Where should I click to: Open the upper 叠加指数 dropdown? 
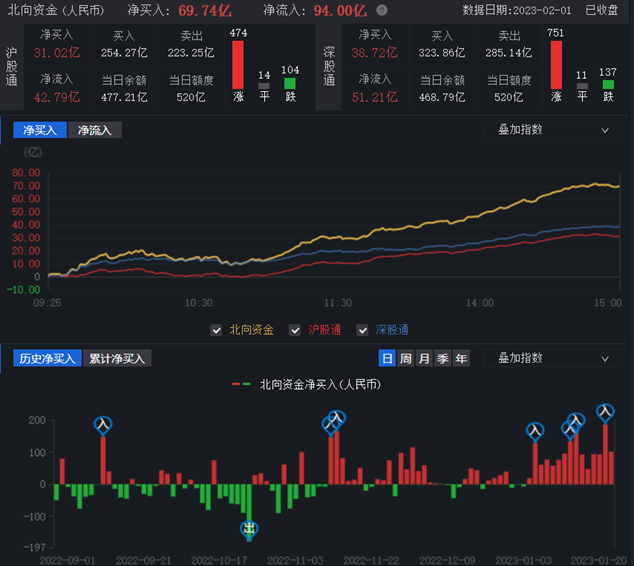pyautogui.click(x=548, y=130)
